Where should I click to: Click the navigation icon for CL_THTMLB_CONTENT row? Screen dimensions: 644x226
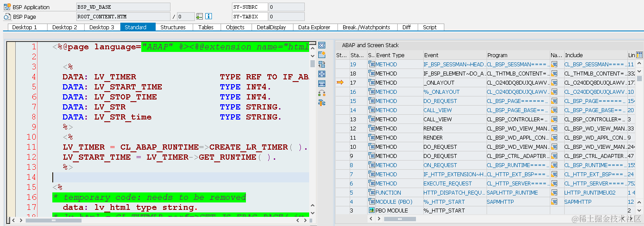pos(555,73)
